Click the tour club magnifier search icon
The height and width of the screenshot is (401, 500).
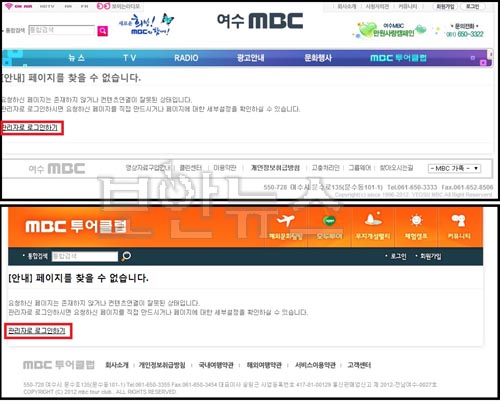click(x=126, y=256)
